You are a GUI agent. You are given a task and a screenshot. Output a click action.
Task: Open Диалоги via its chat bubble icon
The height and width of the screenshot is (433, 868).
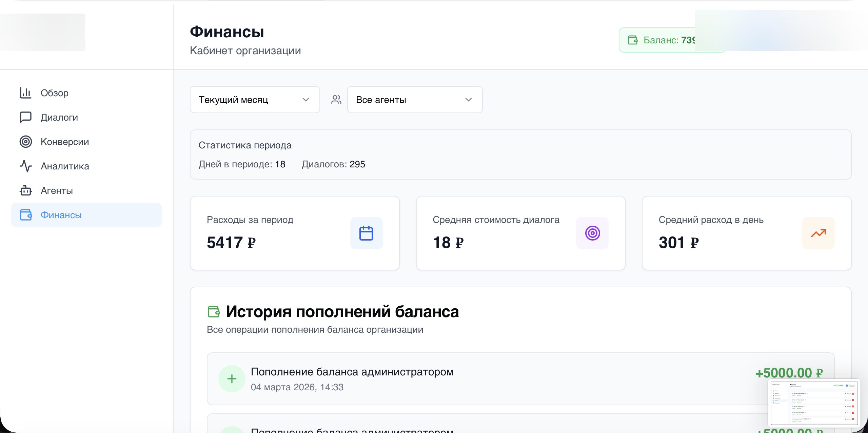(x=25, y=117)
